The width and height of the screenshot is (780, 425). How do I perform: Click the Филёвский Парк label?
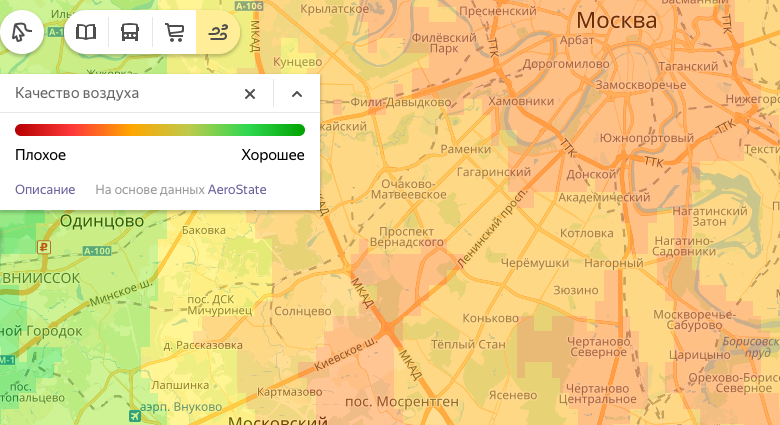(444, 43)
